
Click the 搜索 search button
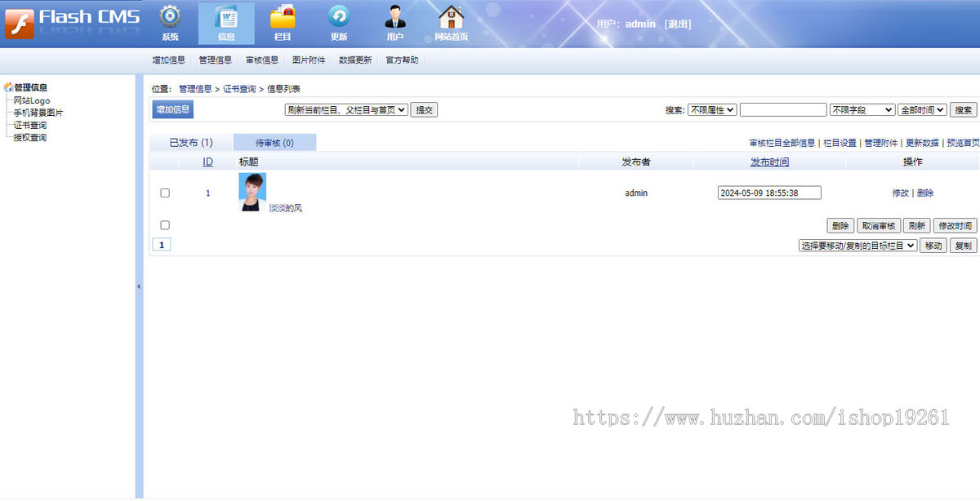tap(963, 109)
